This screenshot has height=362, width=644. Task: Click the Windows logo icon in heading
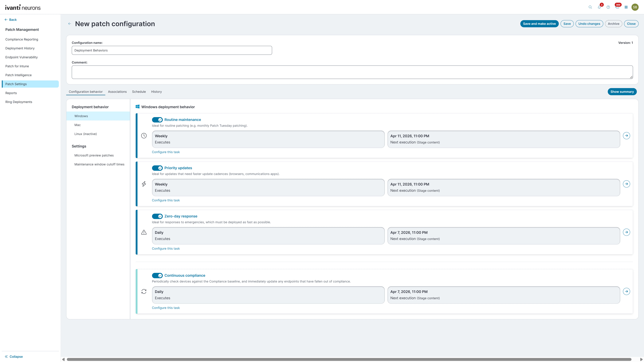(x=138, y=107)
